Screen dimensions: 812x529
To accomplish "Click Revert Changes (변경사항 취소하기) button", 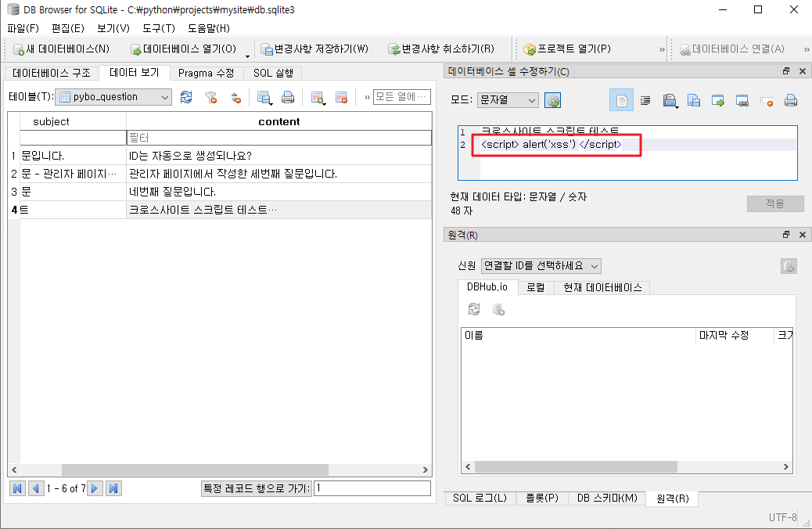I will click(x=441, y=49).
